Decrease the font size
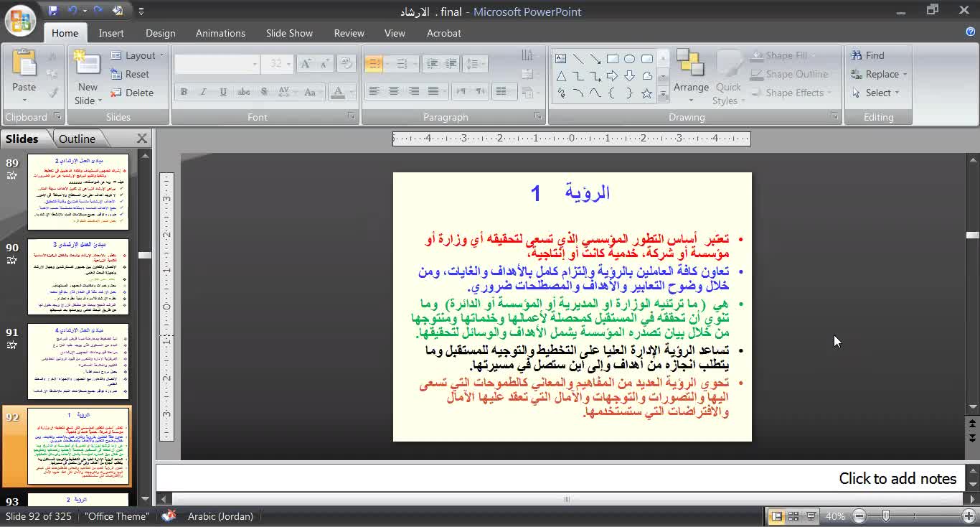The height and width of the screenshot is (527, 980). tap(326, 64)
